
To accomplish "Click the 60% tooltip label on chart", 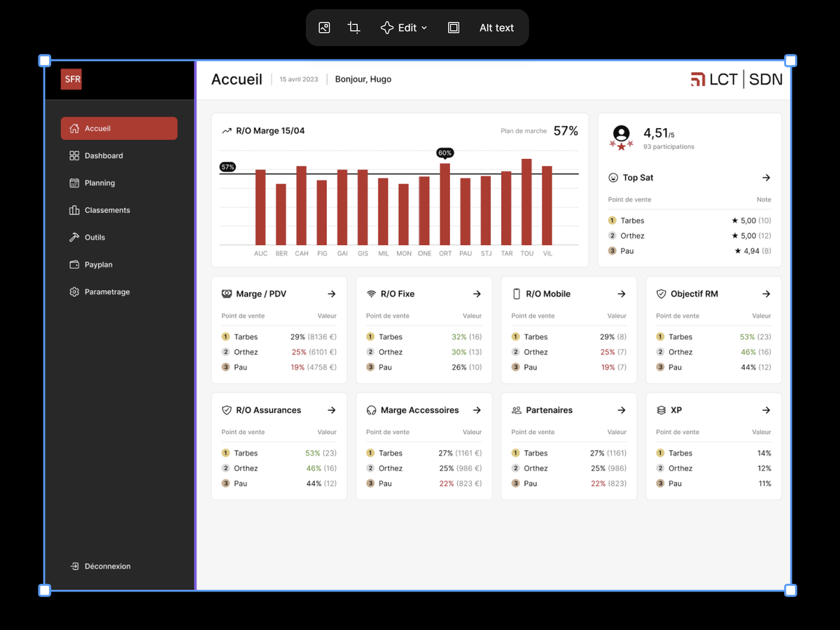I will click(444, 153).
